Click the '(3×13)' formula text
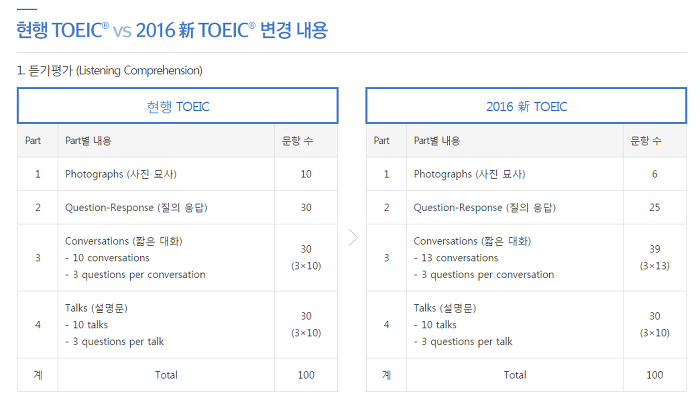Viewport: 700px width, 408px height. click(x=654, y=266)
